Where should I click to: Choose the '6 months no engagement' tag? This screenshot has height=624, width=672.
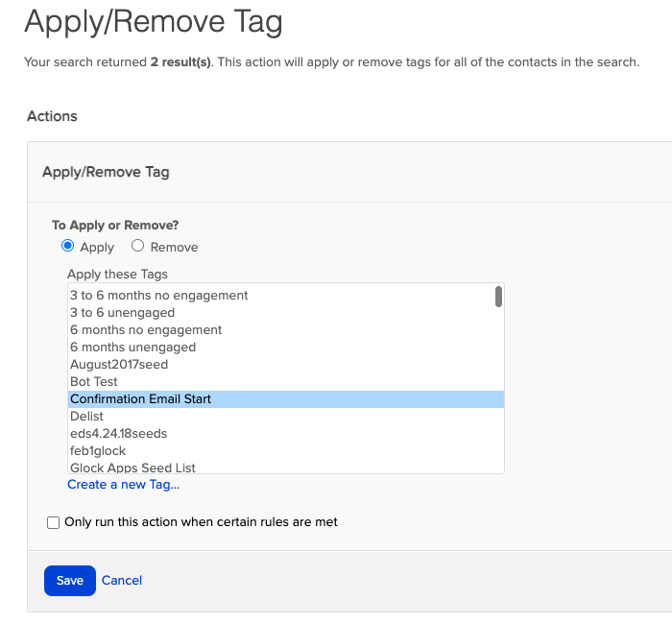point(146,330)
